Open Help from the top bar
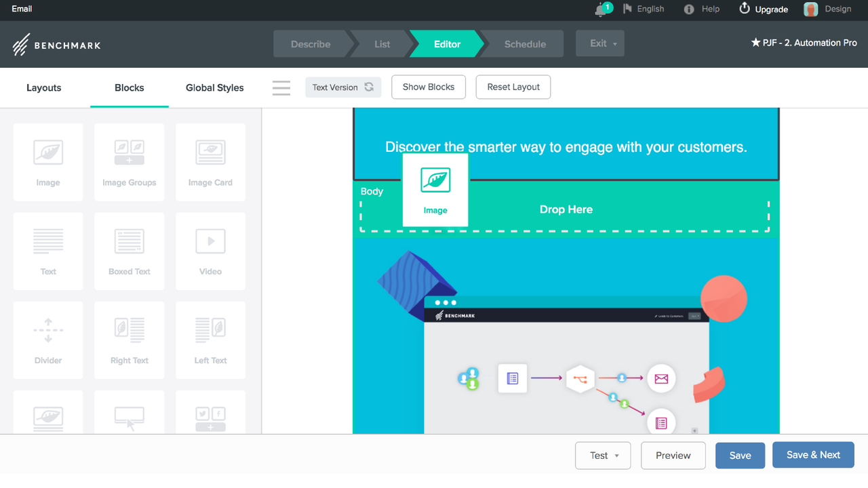Image resolution: width=868 pixels, height=488 pixels. pos(702,9)
